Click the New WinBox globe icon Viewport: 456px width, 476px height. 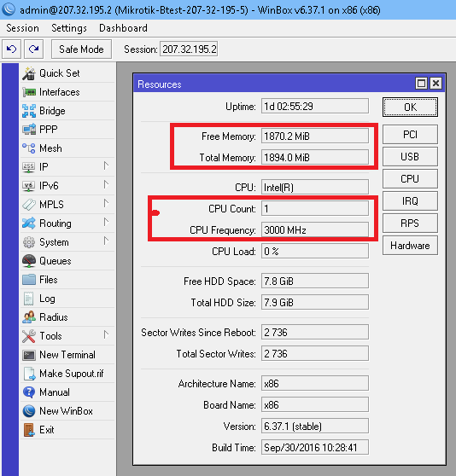29,411
